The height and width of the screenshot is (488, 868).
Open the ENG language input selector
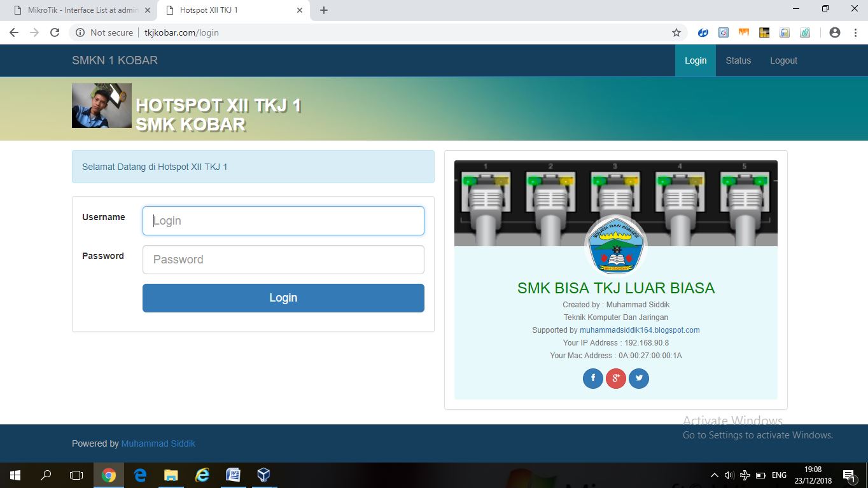[x=778, y=475]
